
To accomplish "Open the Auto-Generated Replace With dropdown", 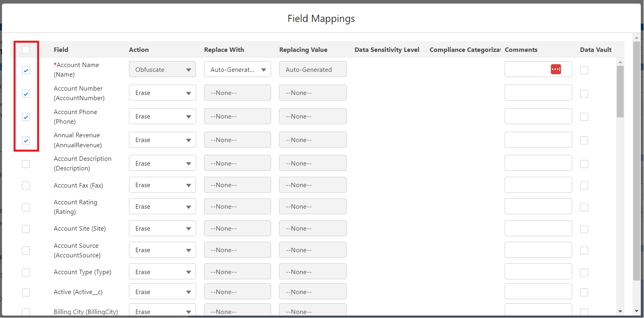I will click(x=237, y=69).
